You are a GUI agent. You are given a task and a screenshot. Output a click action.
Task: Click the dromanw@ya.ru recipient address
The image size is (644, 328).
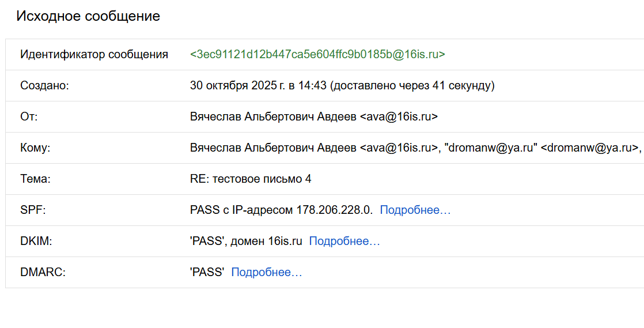pos(590,148)
